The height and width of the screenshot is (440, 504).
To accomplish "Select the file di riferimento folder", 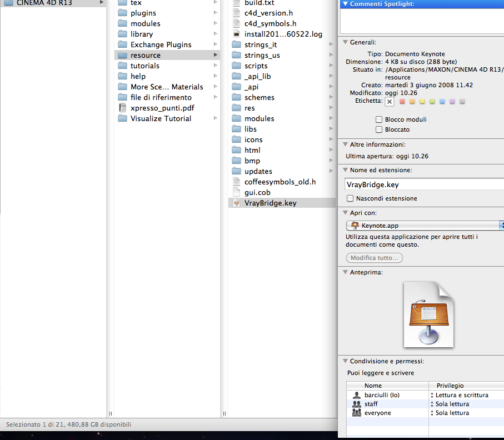I will point(167,97).
